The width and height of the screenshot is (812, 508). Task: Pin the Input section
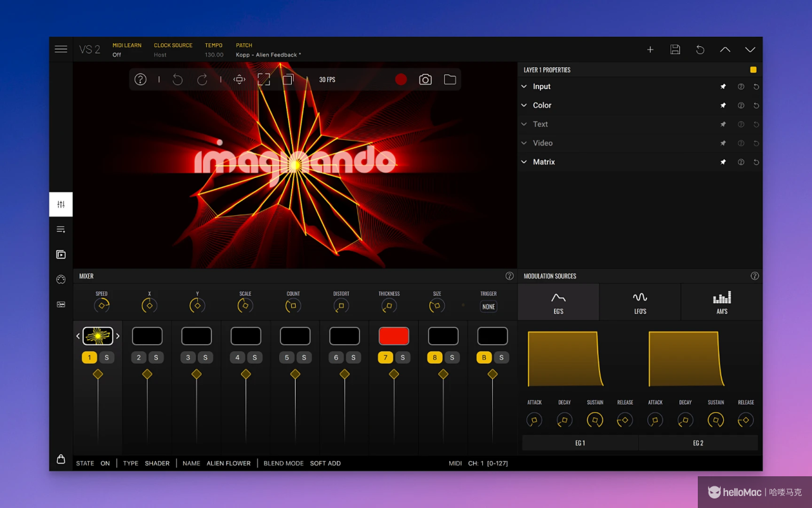tap(723, 87)
